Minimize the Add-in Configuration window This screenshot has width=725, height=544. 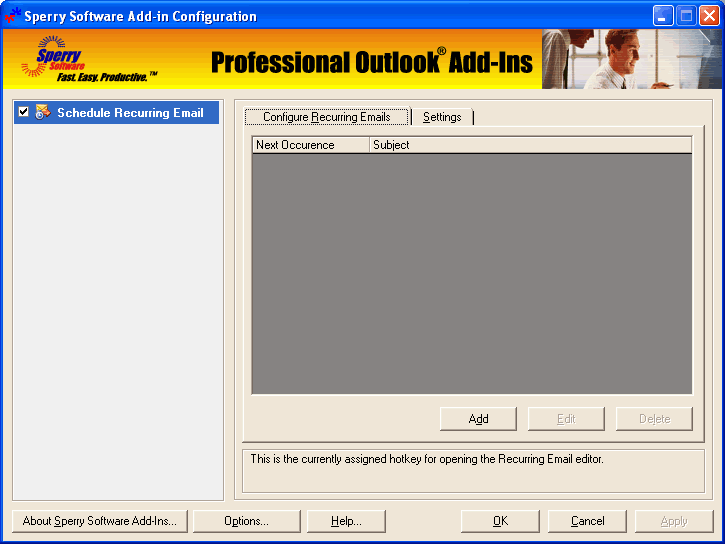coord(663,16)
